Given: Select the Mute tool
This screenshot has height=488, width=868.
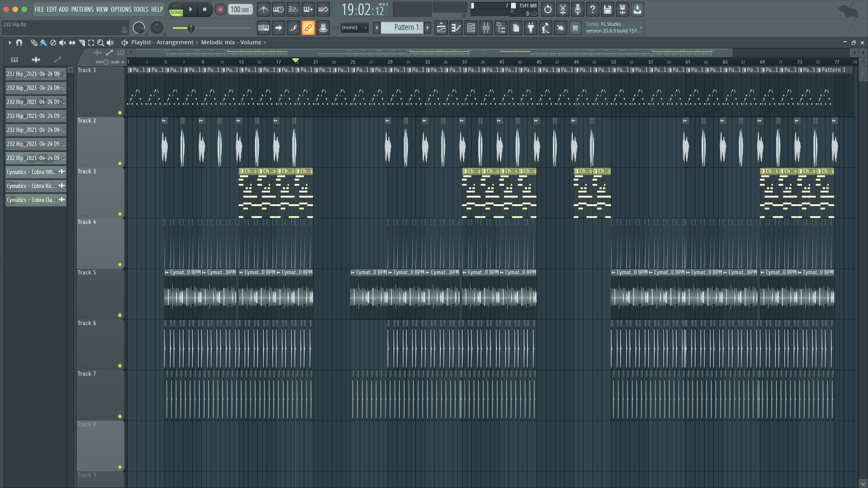Looking at the screenshot, I should tap(62, 42).
